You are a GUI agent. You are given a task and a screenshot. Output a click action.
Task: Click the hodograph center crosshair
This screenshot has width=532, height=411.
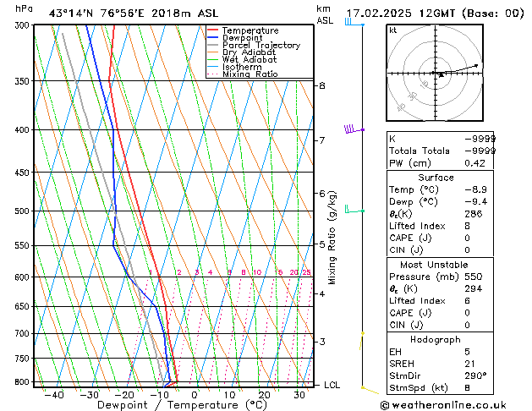[433, 74]
